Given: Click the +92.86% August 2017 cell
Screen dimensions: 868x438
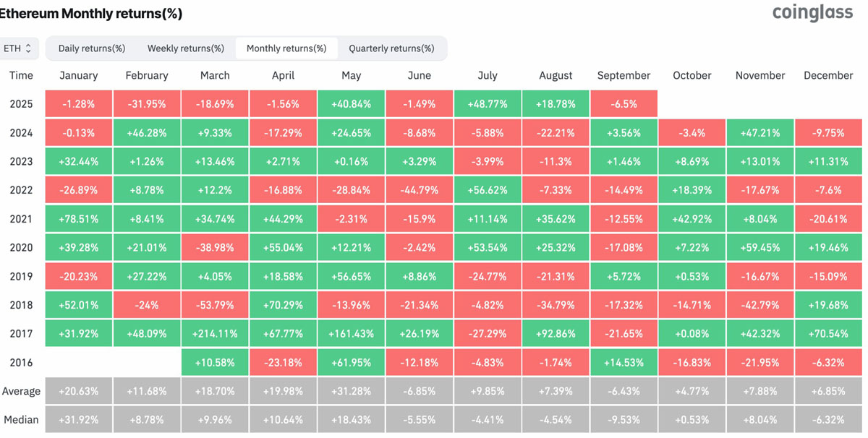Looking at the screenshot, I should 556,334.
